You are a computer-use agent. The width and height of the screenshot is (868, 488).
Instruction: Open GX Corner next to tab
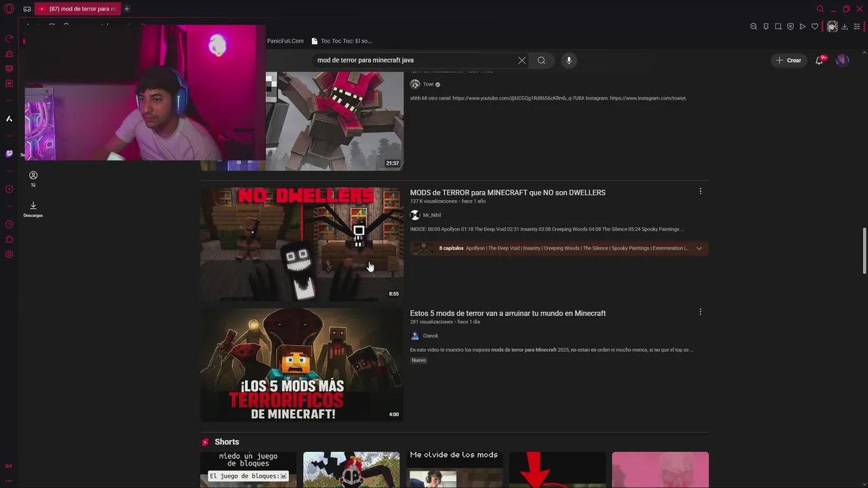(x=26, y=9)
